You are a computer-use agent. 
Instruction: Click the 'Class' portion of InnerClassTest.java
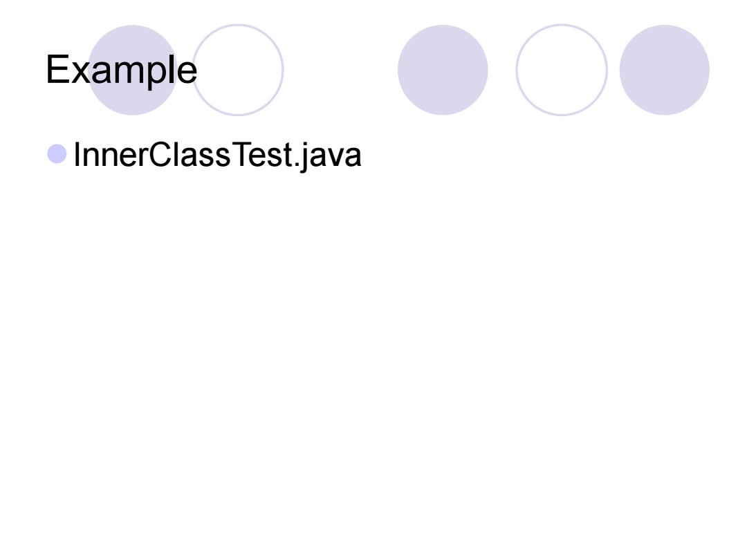(190, 155)
